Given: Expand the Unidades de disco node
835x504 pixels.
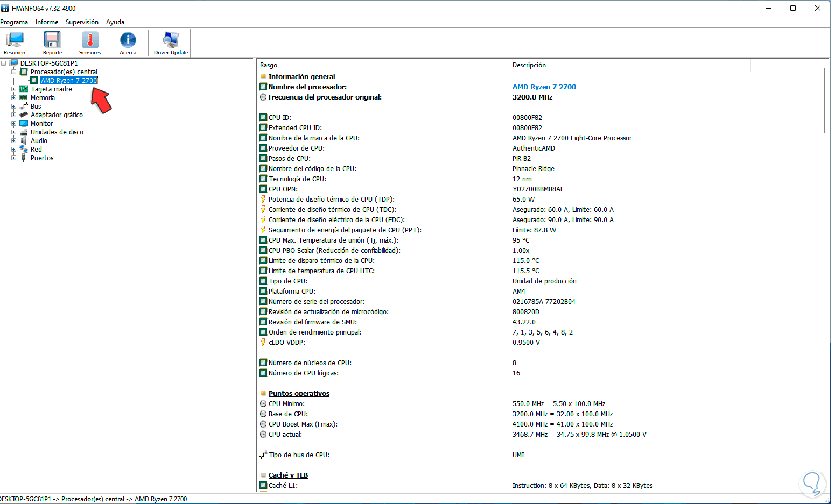Looking at the screenshot, I should [14, 132].
